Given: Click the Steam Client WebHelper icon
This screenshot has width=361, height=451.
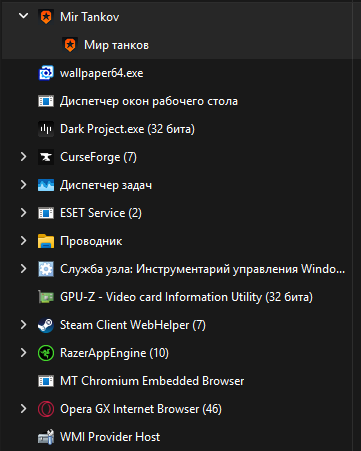Looking at the screenshot, I should (46, 325).
